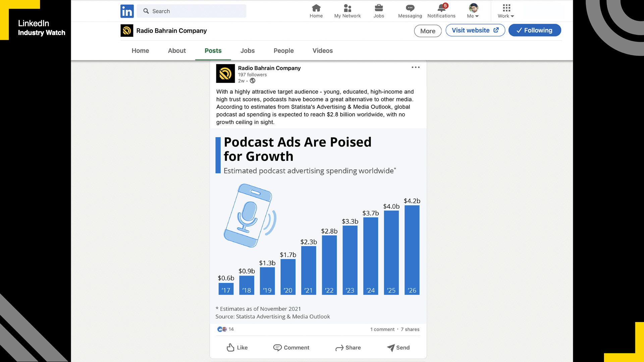The image size is (644, 362).
Task: Toggle the Following button
Action: pyautogui.click(x=535, y=30)
